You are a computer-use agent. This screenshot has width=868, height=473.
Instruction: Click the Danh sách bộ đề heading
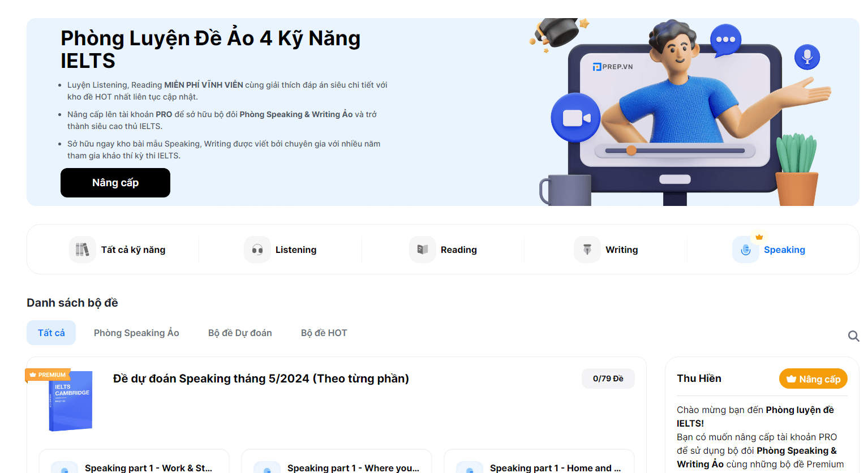point(72,303)
